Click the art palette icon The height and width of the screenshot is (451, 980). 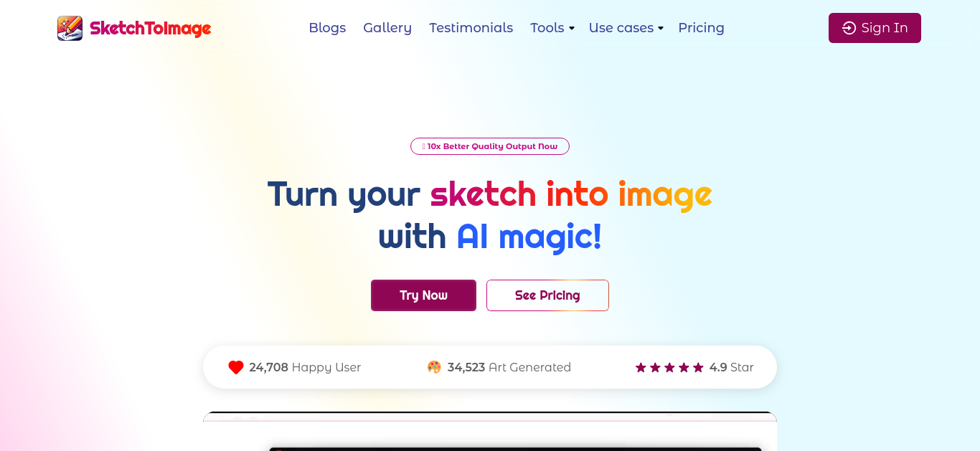(x=434, y=367)
